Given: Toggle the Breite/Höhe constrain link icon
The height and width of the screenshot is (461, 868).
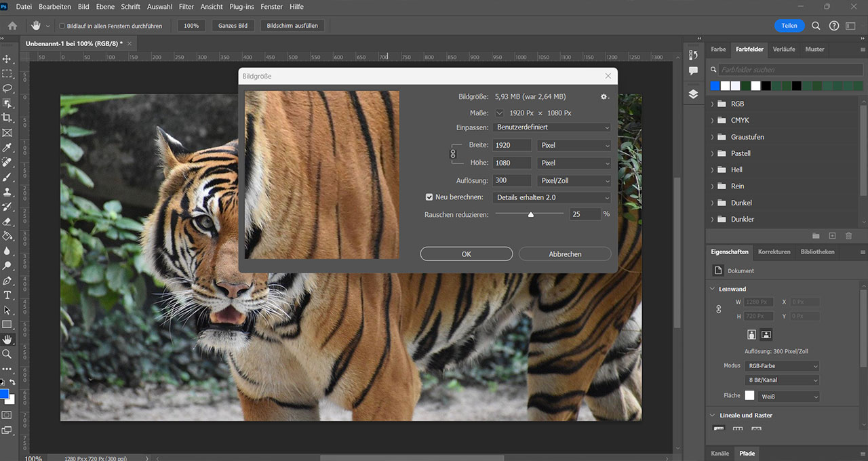Looking at the screenshot, I should [x=454, y=154].
